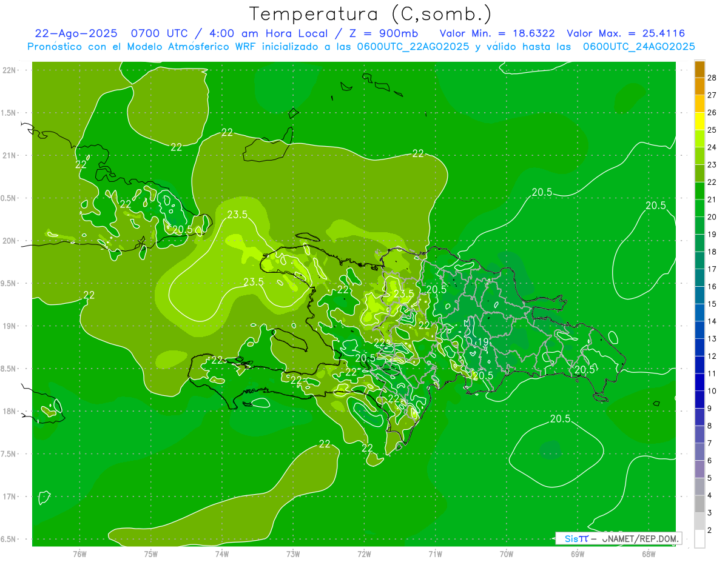This screenshot has width=728, height=562.
Task: Click the legend value label 5
Action: (x=710, y=478)
